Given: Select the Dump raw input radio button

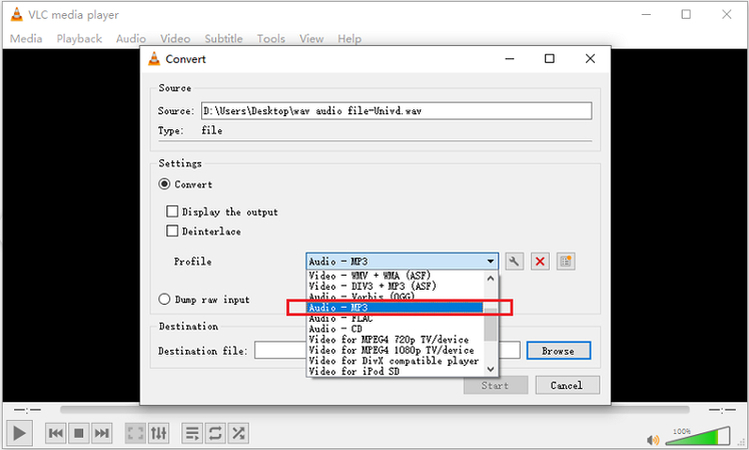Looking at the screenshot, I should [x=164, y=299].
